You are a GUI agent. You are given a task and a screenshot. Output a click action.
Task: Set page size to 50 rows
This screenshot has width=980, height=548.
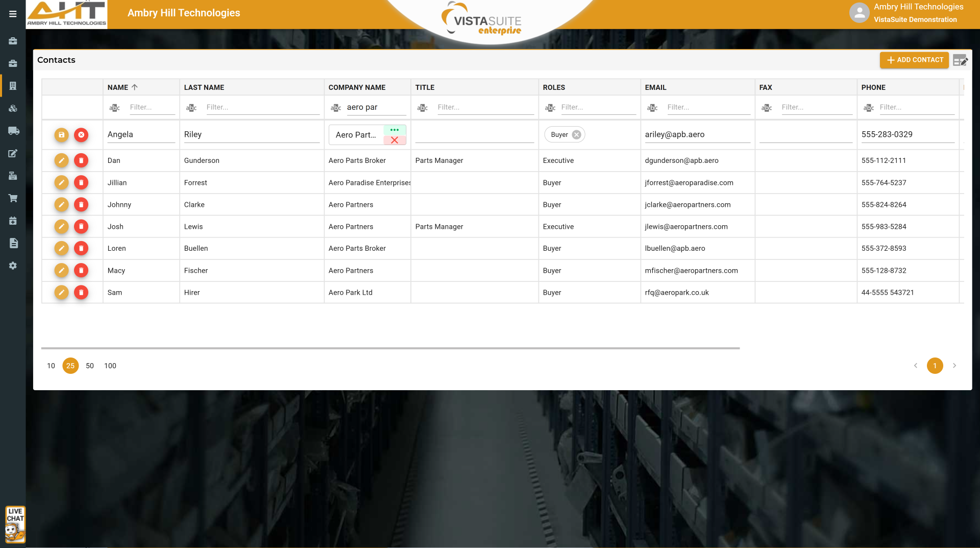tap(90, 366)
